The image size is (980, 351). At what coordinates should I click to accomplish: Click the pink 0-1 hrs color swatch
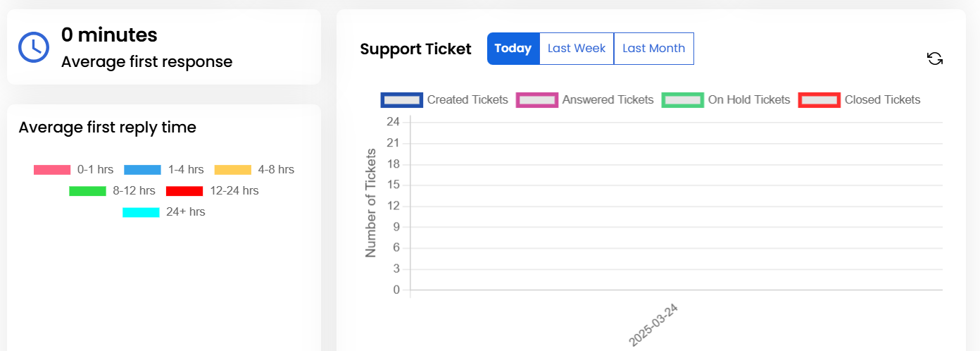tap(52, 170)
